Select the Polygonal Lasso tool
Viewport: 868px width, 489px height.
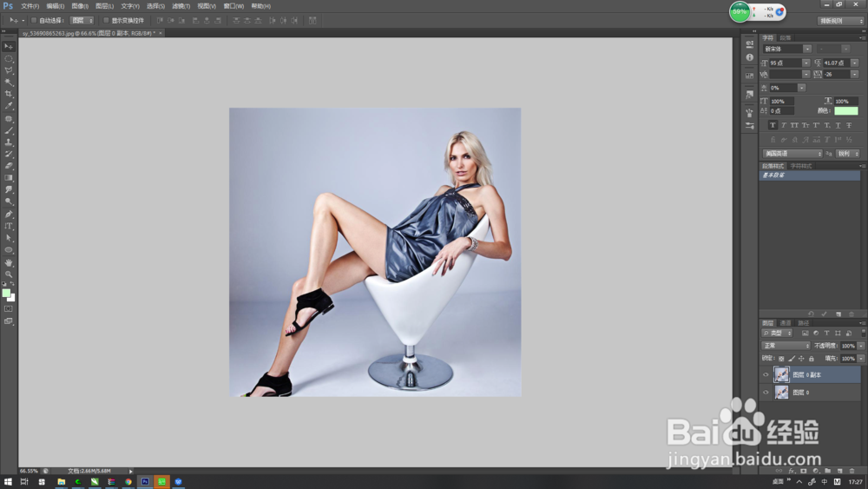point(9,70)
